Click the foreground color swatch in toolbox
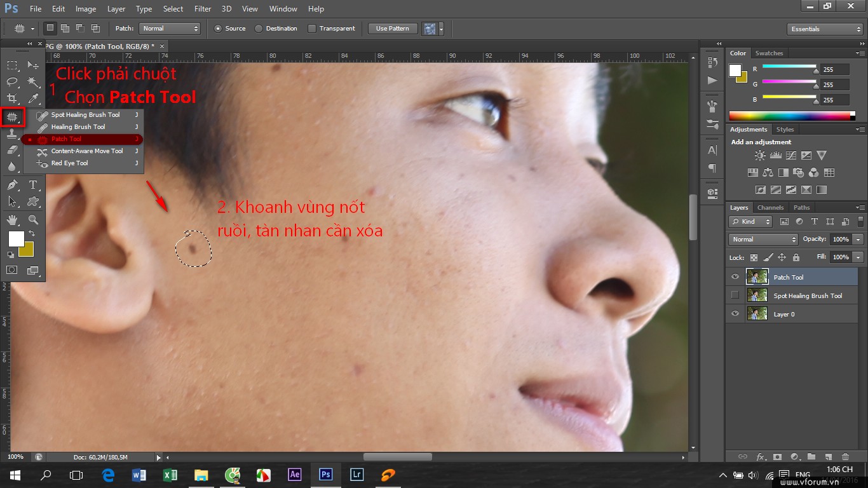This screenshot has width=868, height=488. pos(15,239)
